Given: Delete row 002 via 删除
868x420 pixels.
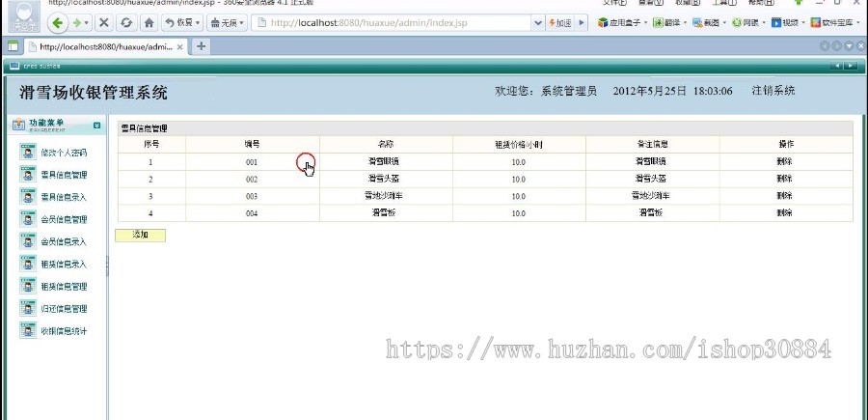Looking at the screenshot, I should (x=784, y=179).
